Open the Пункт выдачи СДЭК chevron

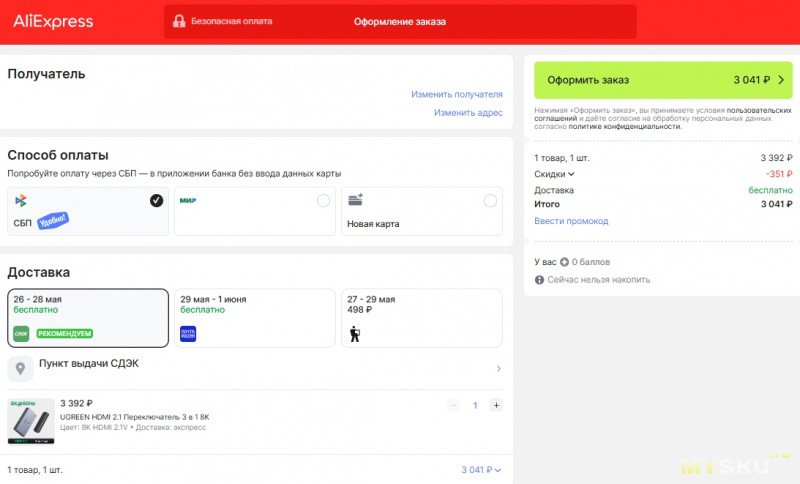pos(498,368)
